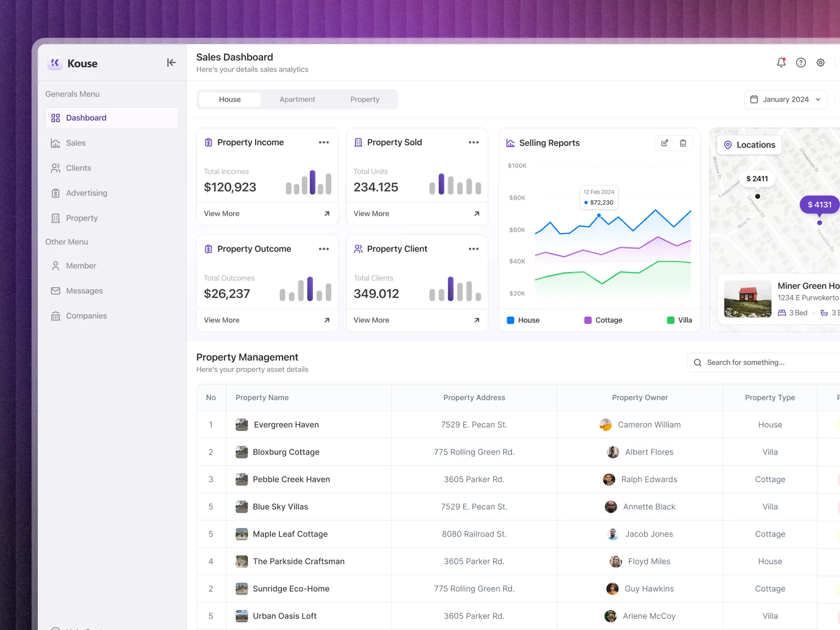
Task: Open Property Sold three-dot menu
Action: pyautogui.click(x=474, y=142)
